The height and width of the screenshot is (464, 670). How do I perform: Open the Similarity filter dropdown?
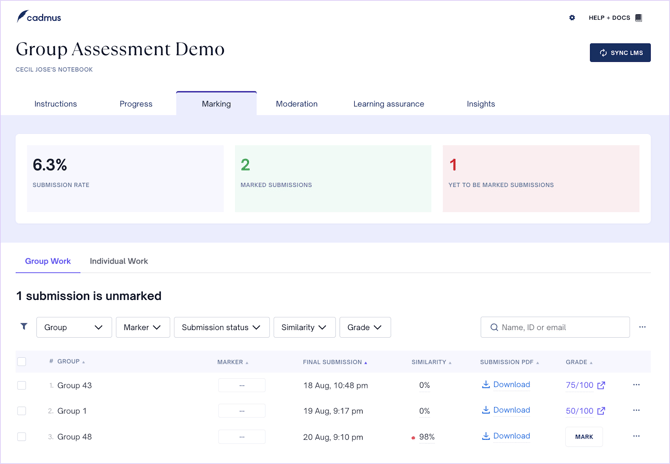pyautogui.click(x=304, y=327)
